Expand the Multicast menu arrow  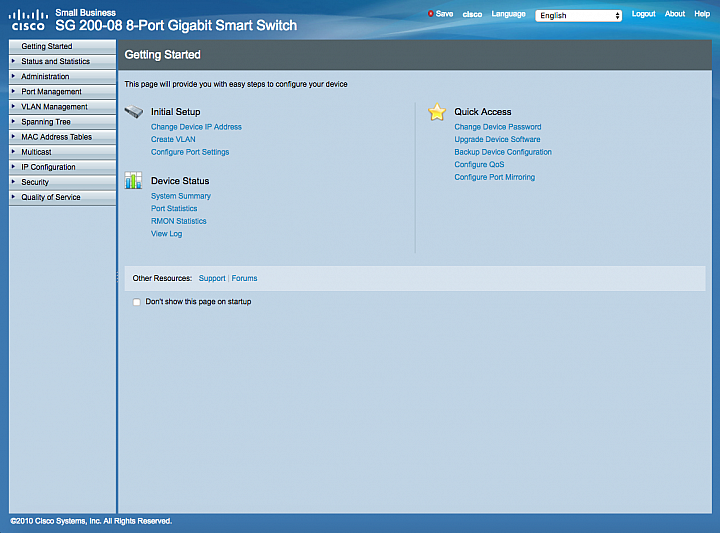click(x=13, y=151)
